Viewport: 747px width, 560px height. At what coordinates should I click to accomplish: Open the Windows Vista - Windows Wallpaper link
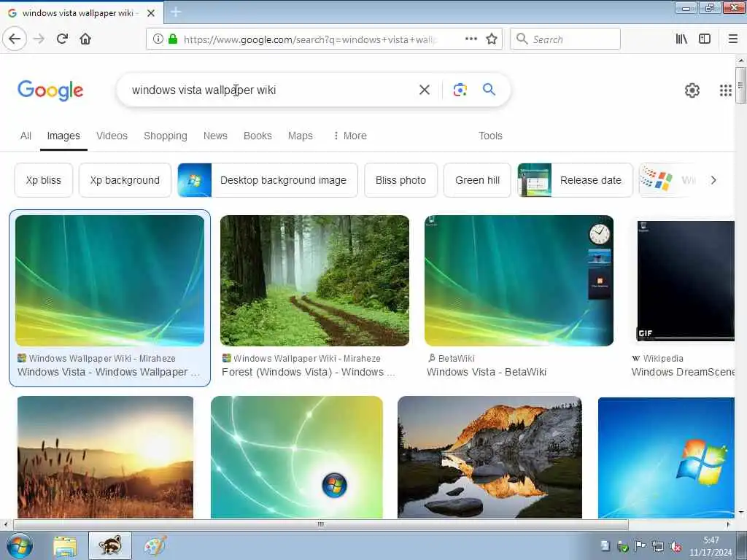tap(109, 372)
